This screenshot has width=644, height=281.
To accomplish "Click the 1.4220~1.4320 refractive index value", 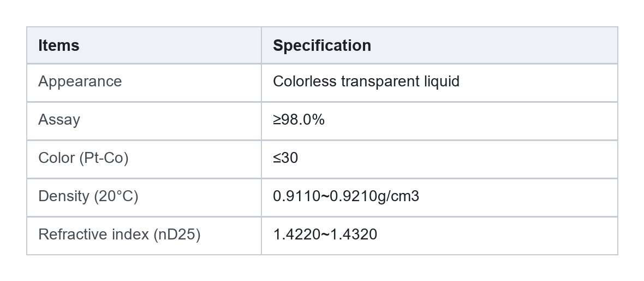I will (x=325, y=235).
